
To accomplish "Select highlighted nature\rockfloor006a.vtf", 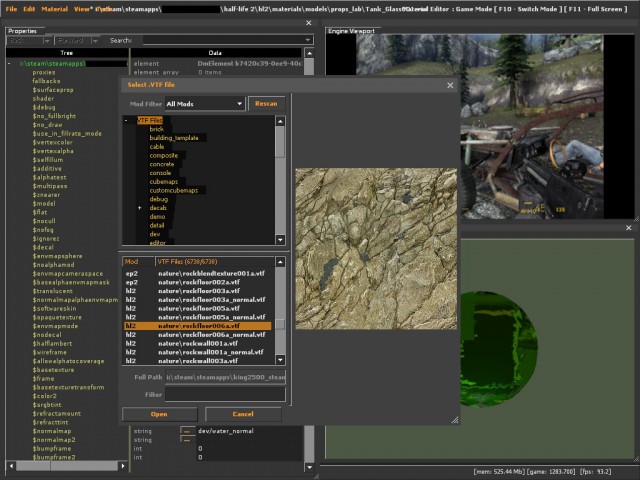I will [x=198, y=326].
